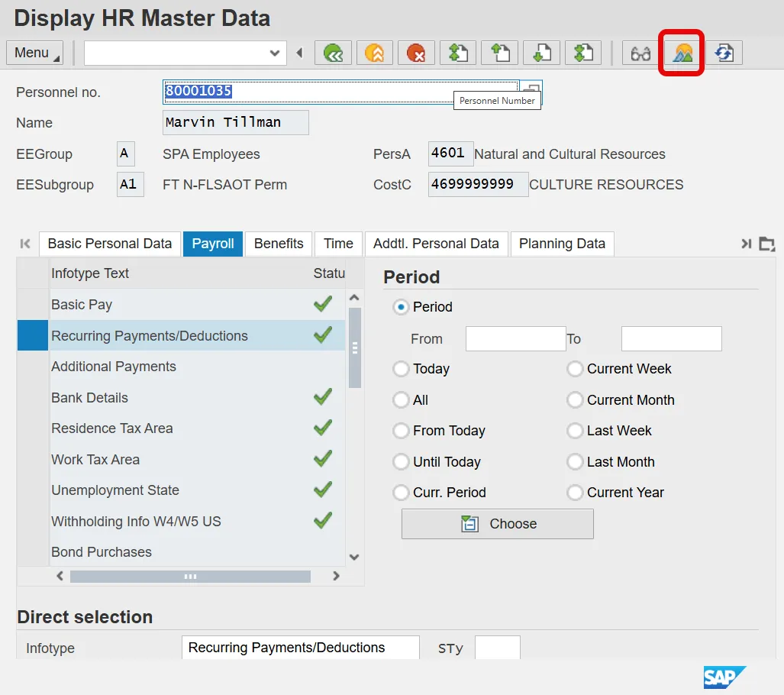Expand the command field dropdown arrow
Screen dimensions: 784x695
(275, 53)
